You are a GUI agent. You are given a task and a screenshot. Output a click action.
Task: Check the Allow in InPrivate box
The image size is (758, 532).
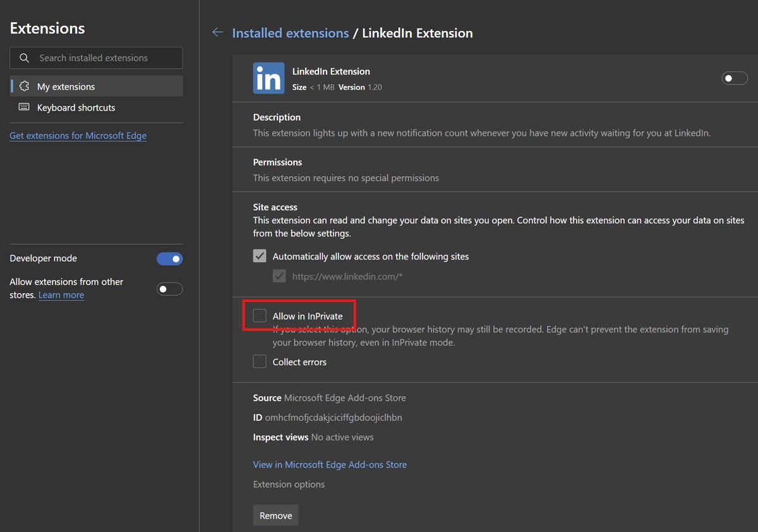coord(260,316)
